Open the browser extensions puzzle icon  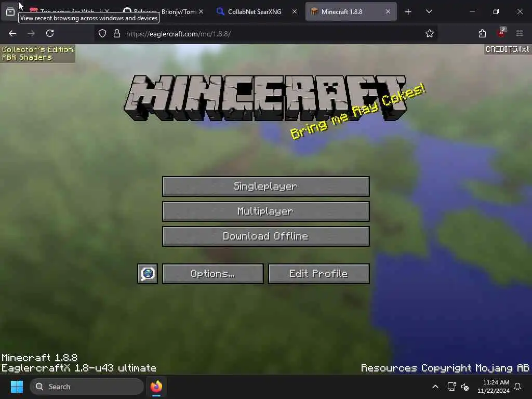point(482,33)
